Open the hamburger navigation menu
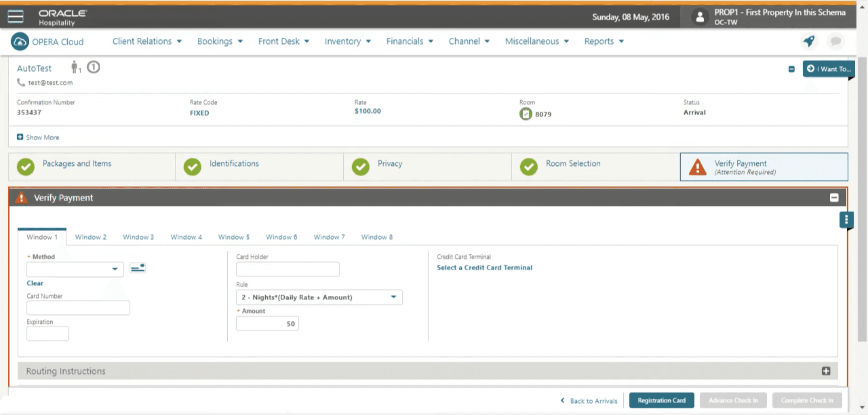868x415 pixels. pos(16,16)
